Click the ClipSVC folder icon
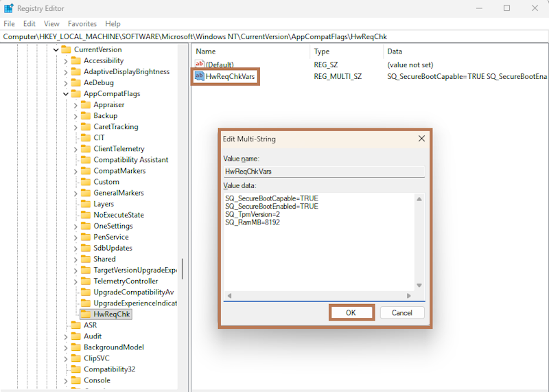The width and height of the screenshot is (549, 392). click(76, 358)
